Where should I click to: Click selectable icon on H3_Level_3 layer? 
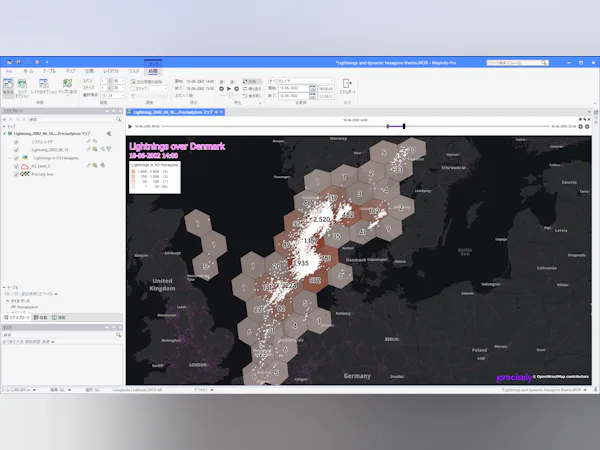(x=95, y=166)
